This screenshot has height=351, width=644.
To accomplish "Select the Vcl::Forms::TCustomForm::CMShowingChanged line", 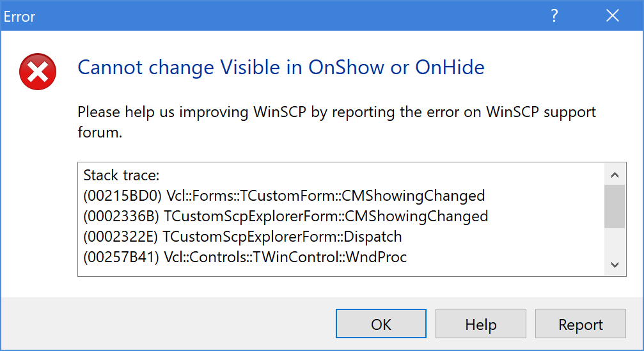I will pos(284,195).
